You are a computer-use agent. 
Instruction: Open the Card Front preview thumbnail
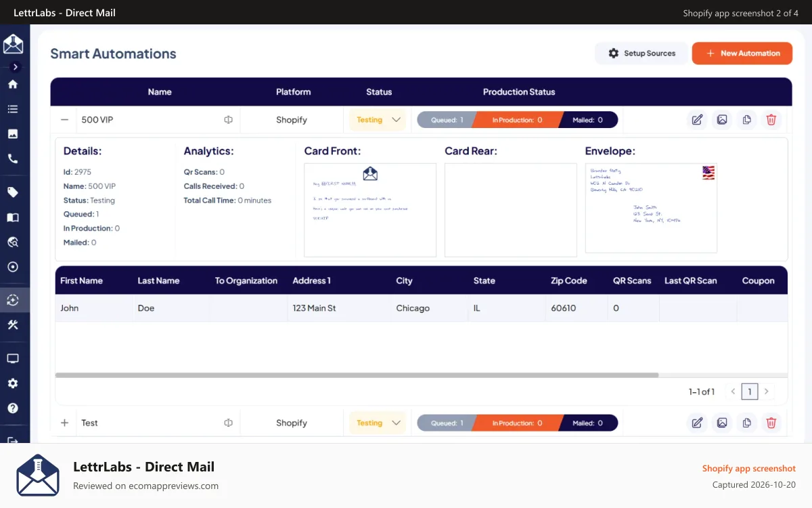[370, 210]
